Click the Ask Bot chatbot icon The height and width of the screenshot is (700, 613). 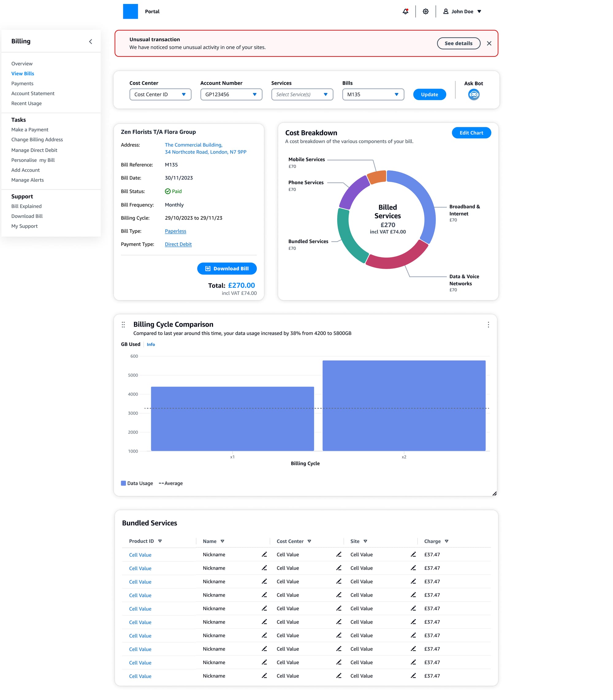474,94
